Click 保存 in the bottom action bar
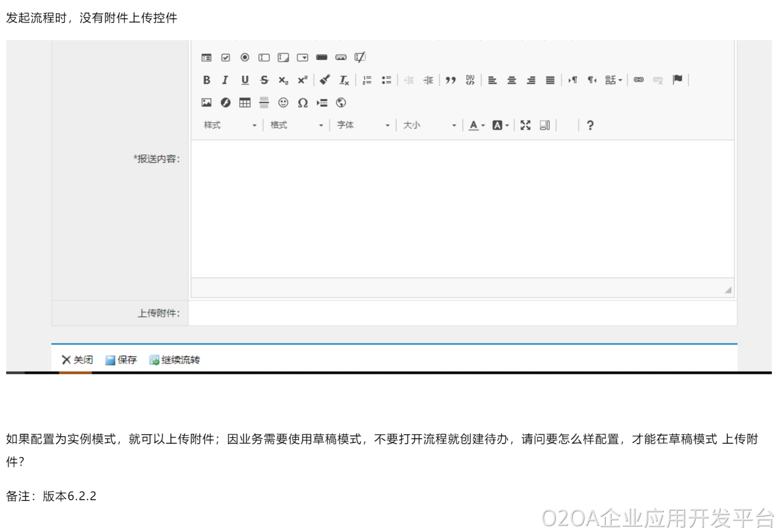Screen dimensions: 778x532 click(121, 360)
